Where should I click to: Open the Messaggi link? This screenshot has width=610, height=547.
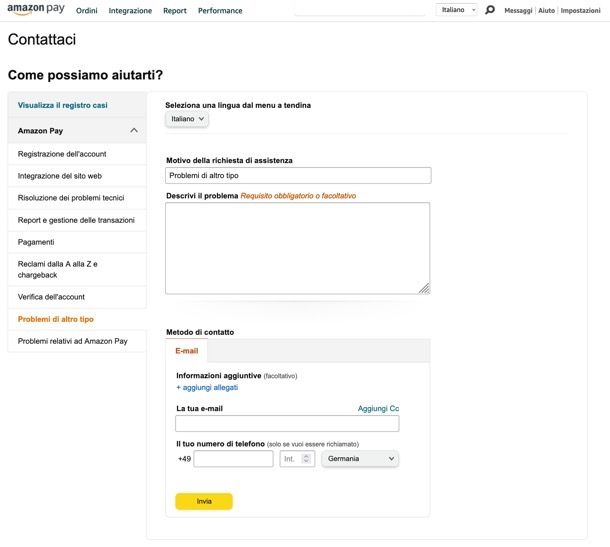point(518,11)
